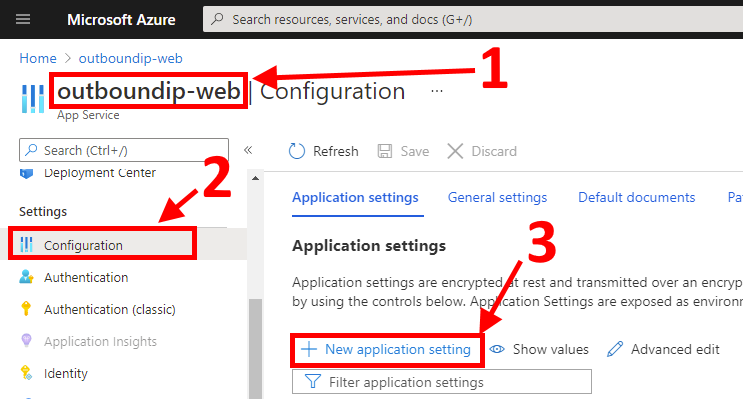This screenshot has height=399, width=743.
Task: Add a New application setting
Action: tap(387, 350)
